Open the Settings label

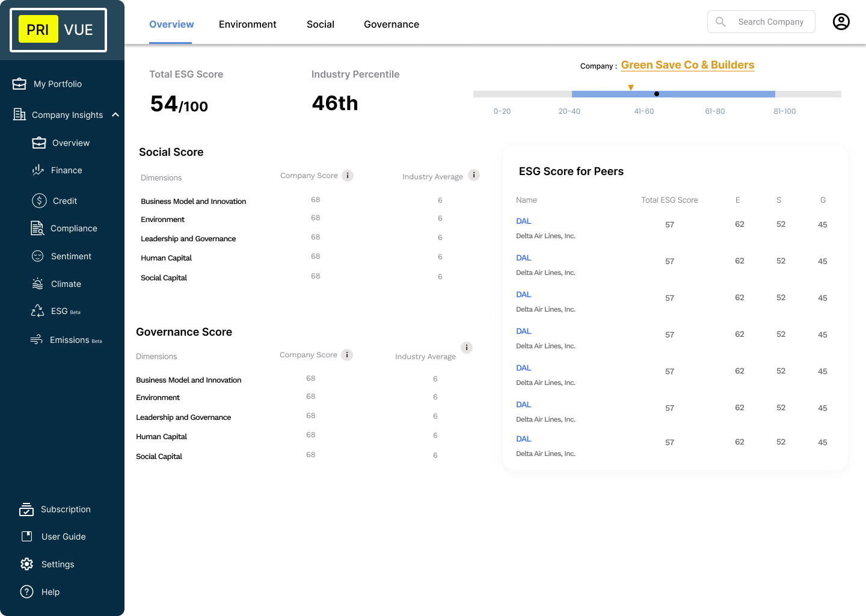coord(58,564)
